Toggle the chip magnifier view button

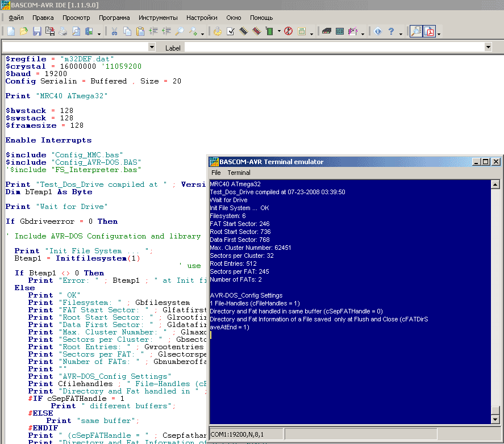[x=415, y=31]
